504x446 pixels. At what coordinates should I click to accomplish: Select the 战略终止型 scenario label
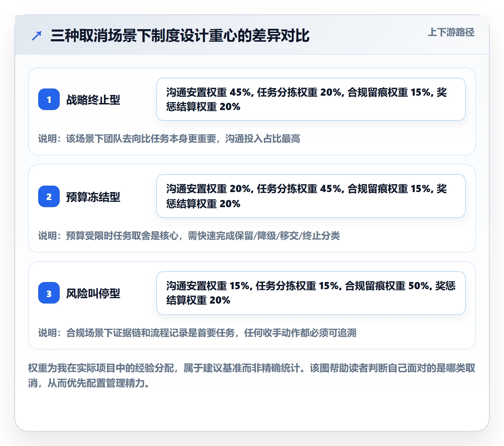pyautogui.click(x=93, y=100)
